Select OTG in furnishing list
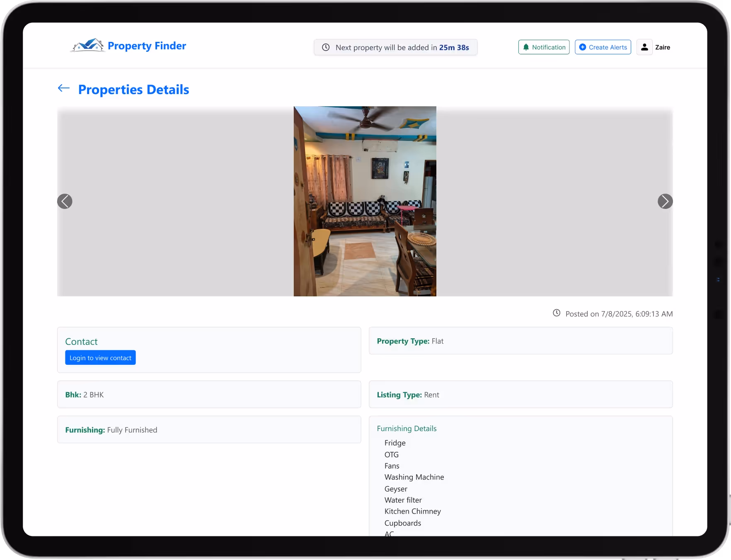 click(x=392, y=454)
